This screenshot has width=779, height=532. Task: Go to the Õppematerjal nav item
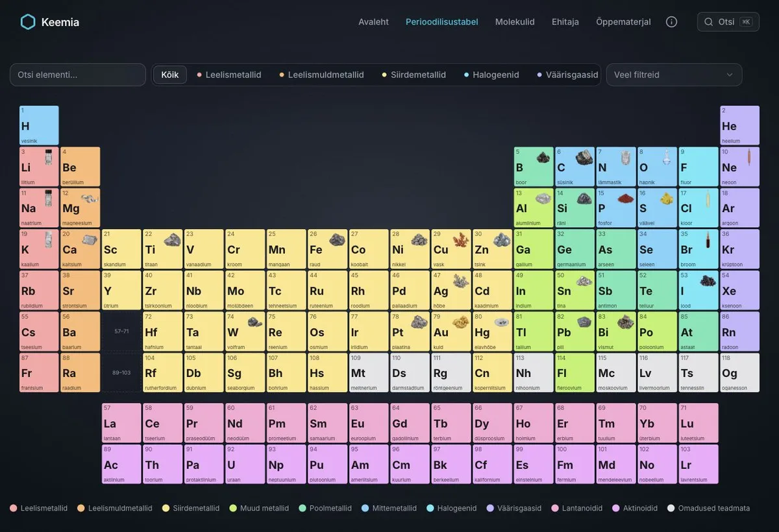(623, 22)
